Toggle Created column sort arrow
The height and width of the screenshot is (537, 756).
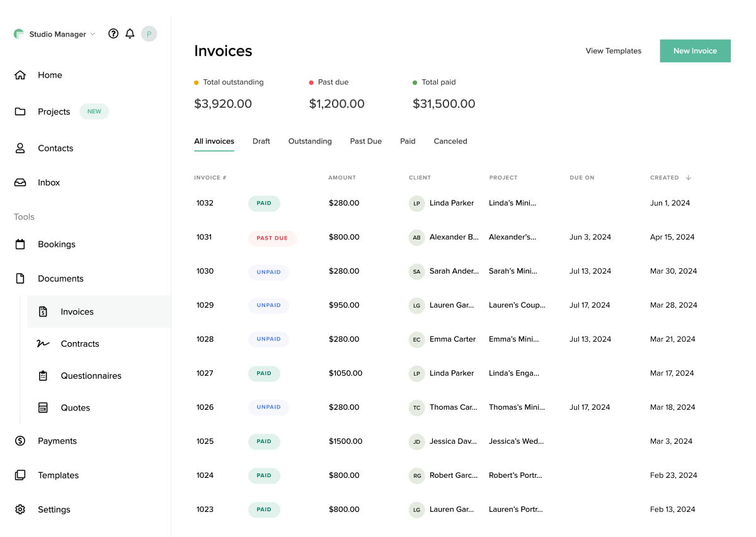pyautogui.click(x=689, y=178)
